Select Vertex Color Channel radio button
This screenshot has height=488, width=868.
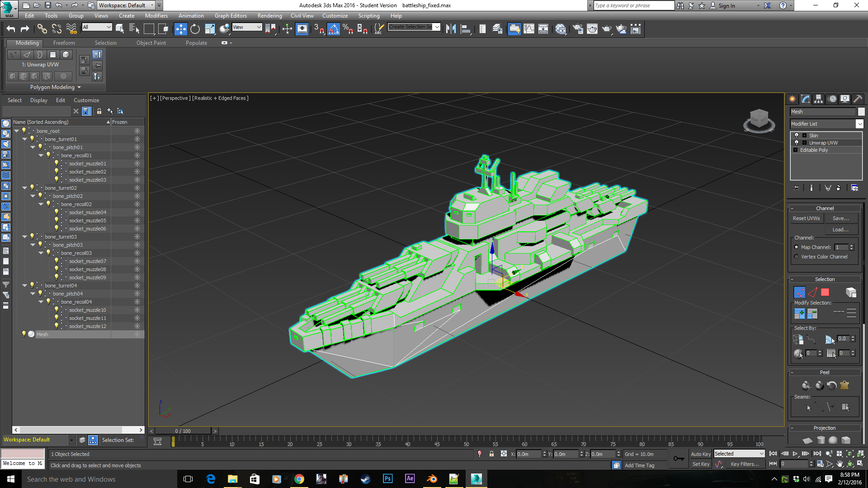click(797, 257)
